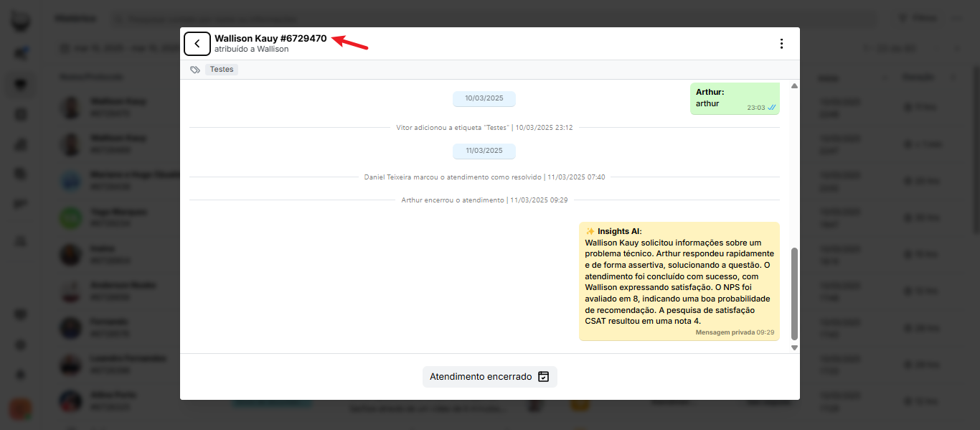Select the 10/03/2025 date chip
This screenshot has height=430, width=980.
[484, 99]
